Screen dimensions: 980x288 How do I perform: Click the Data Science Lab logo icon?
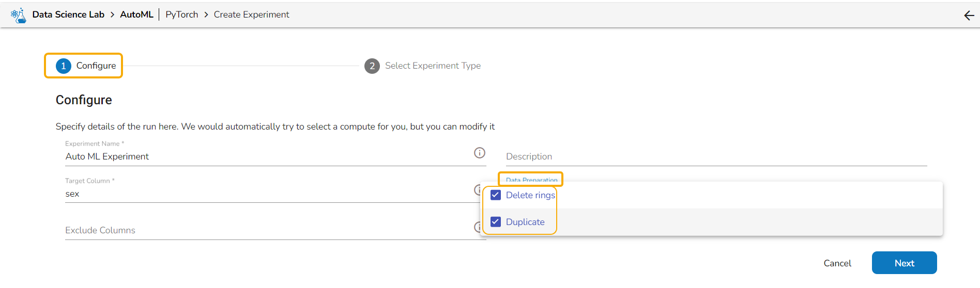[x=19, y=15]
